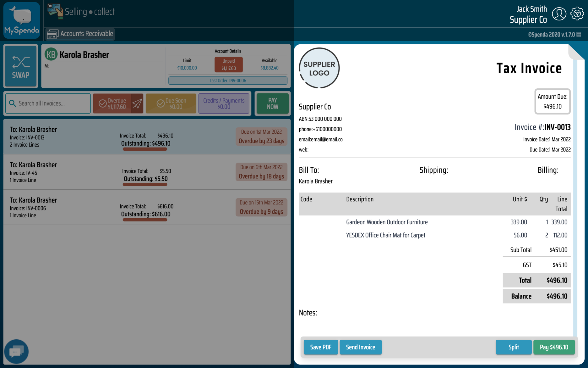Click the Invoice #:INV-0013 text
Screen dimensions: 588x368
(x=542, y=127)
